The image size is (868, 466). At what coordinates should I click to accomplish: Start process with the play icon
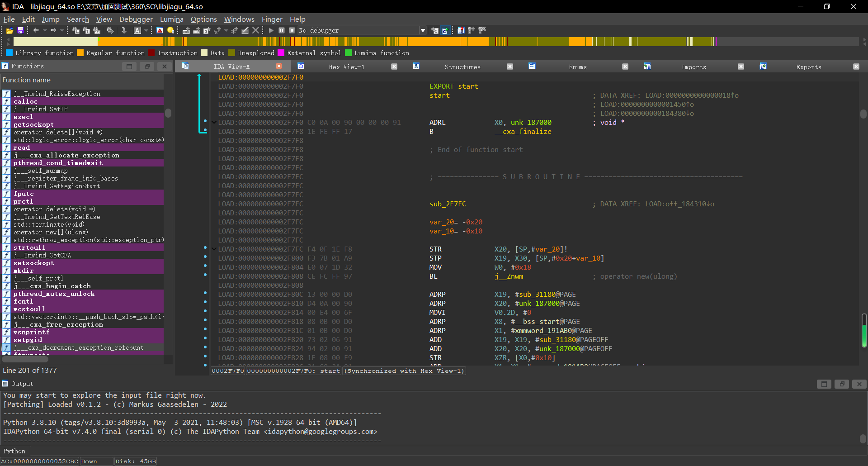point(271,30)
